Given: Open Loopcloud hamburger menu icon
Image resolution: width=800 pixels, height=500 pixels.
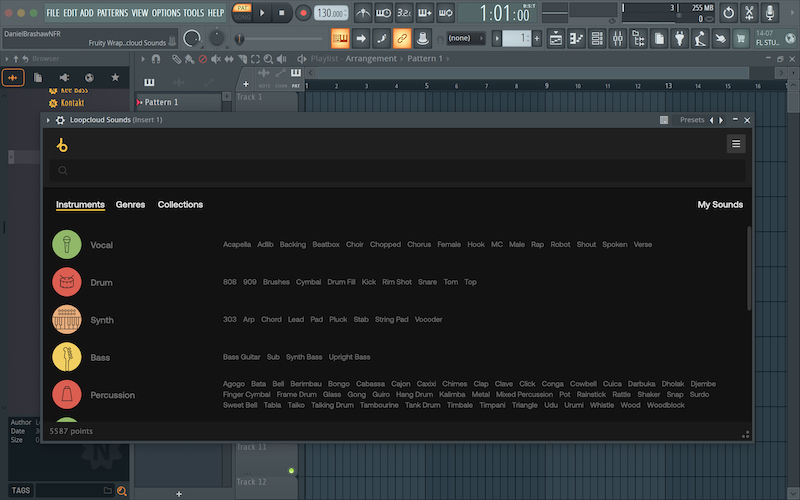Looking at the screenshot, I should point(736,144).
